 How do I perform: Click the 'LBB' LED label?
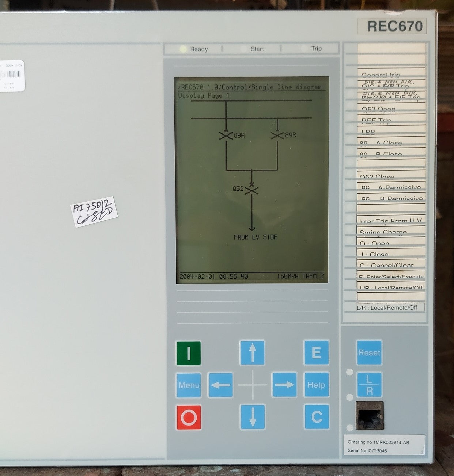[x=368, y=132]
